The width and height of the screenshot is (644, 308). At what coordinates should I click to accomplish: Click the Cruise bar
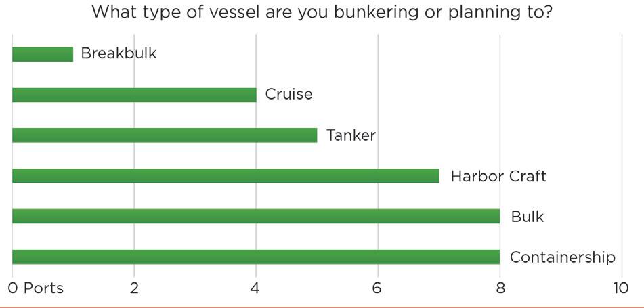134,95
